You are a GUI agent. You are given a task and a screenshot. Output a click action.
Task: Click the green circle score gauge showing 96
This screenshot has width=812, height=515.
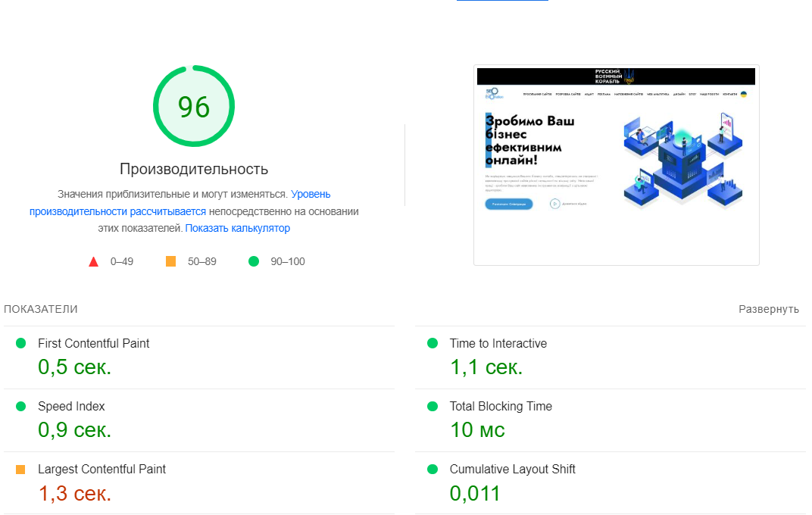194,107
